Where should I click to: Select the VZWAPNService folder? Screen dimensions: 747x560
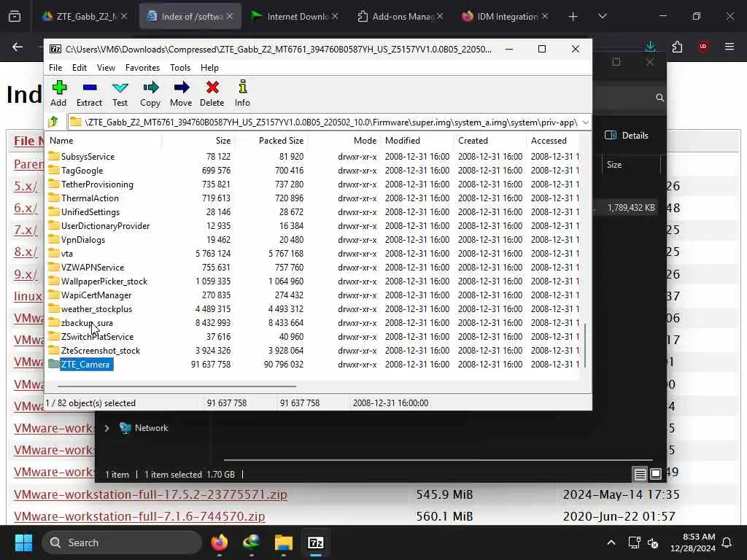[x=93, y=267]
